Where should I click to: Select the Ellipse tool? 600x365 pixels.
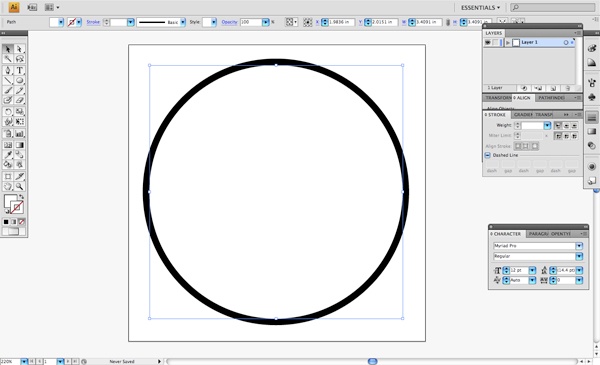pyautogui.click(x=20, y=80)
